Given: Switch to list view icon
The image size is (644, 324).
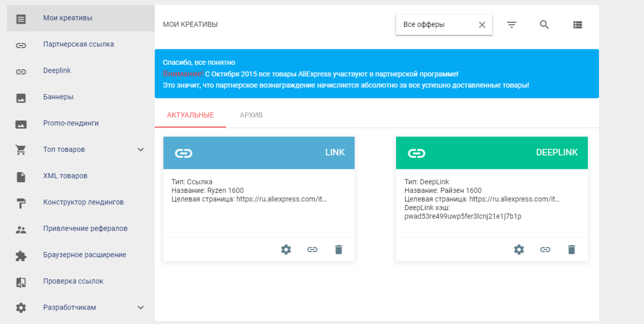Looking at the screenshot, I should (577, 25).
